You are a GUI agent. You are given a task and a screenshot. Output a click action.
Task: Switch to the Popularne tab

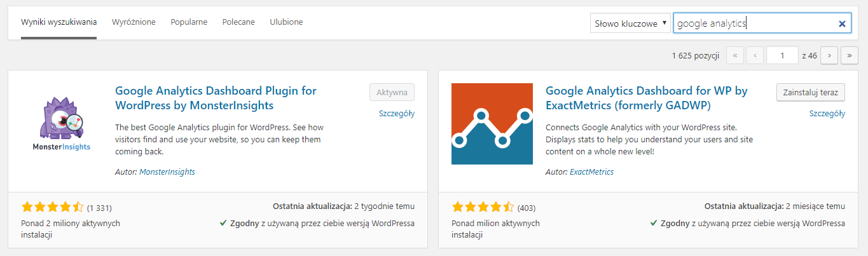pyautogui.click(x=189, y=22)
